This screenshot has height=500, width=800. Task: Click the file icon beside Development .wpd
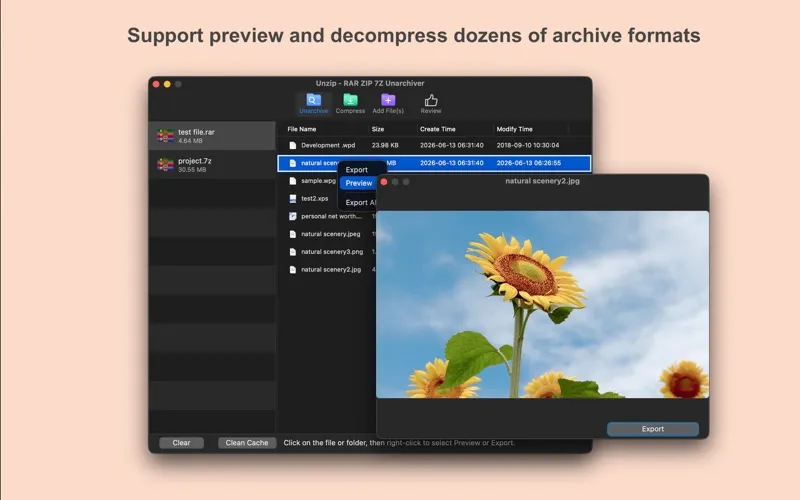(292, 145)
